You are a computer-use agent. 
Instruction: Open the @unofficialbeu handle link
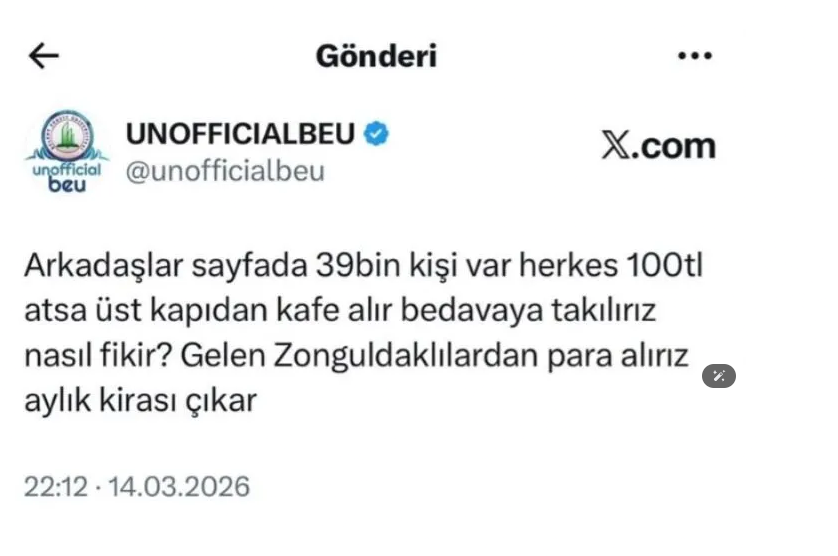[225, 171]
